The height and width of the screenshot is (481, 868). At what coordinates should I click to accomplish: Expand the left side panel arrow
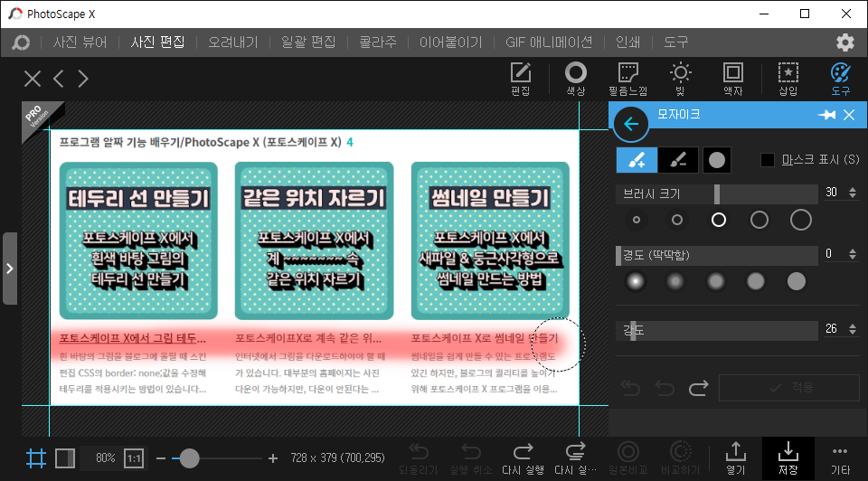10,269
